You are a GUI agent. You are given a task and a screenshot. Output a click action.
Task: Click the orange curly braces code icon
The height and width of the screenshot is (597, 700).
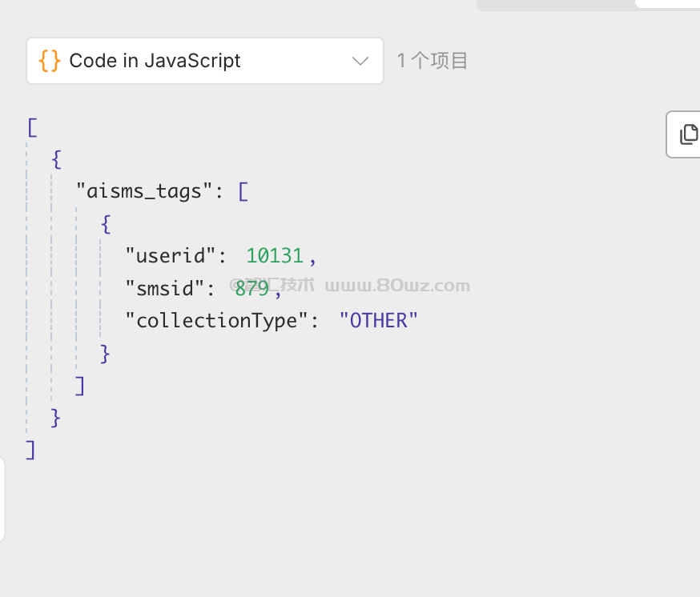[50, 61]
